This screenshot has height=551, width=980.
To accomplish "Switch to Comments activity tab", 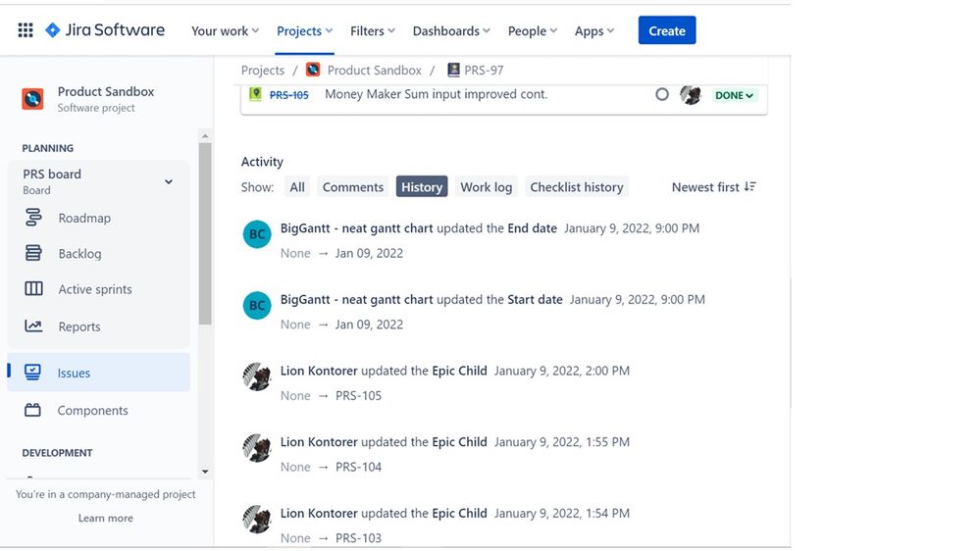I will 353,187.
